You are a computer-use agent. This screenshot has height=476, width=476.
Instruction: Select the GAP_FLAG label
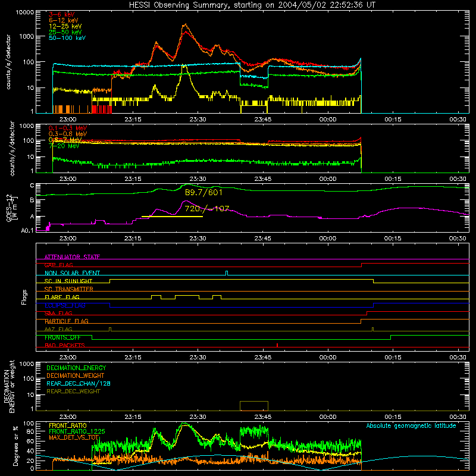(x=58, y=265)
